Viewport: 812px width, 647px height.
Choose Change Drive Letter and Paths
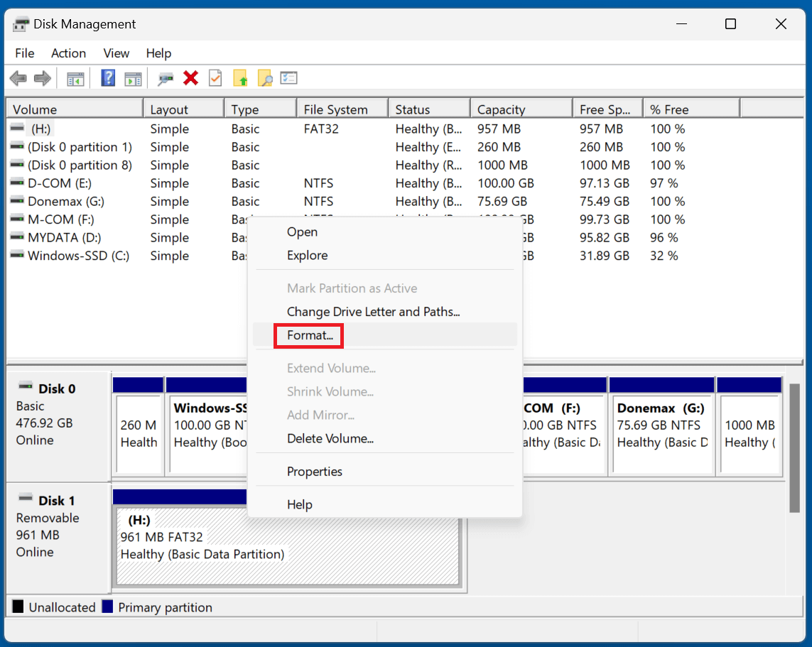pos(374,312)
